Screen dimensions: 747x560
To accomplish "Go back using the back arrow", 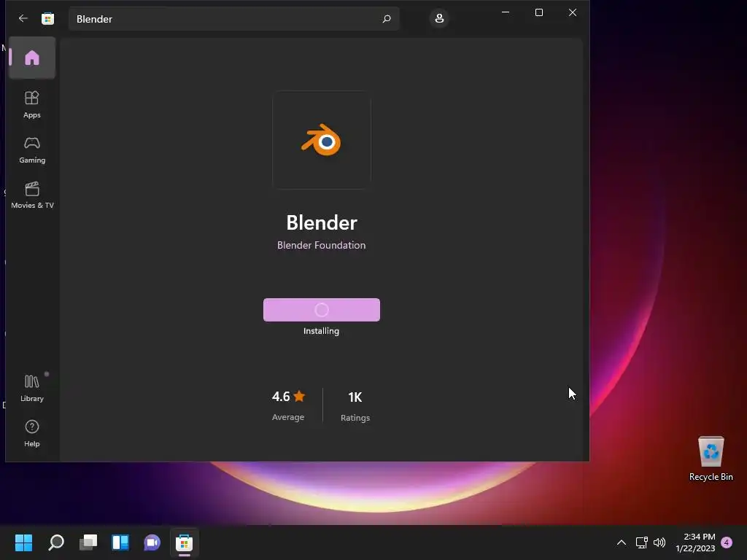I will [x=23, y=18].
